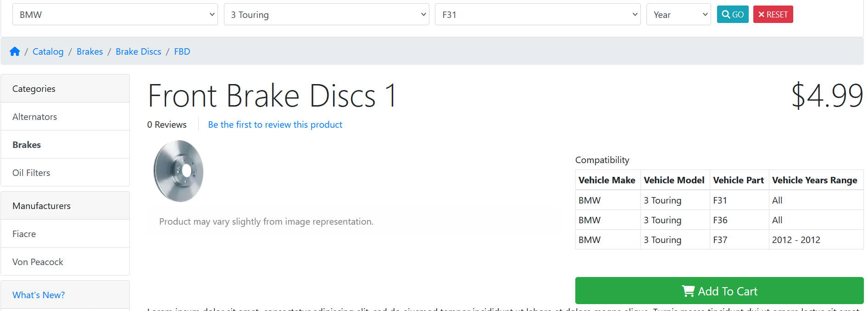Open the 3 Touring model dropdown
The image size is (868, 311).
pyautogui.click(x=327, y=15)
